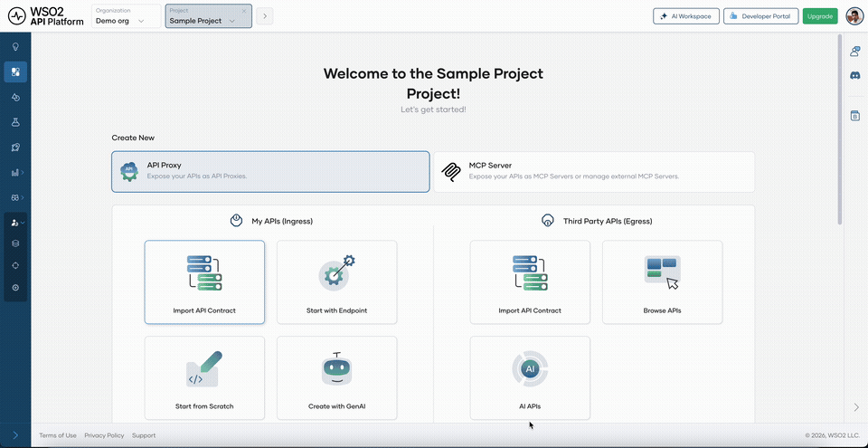This screenshot has height=448, width=868.
Task: Open the bar chart analytics sidebar icon
Action: (x=15, y=173)
